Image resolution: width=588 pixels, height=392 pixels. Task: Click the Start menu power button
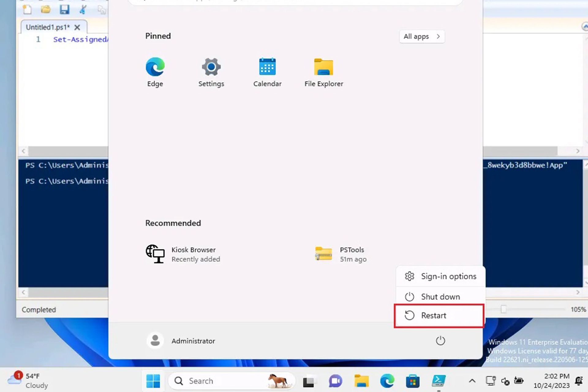coord(440,341)
